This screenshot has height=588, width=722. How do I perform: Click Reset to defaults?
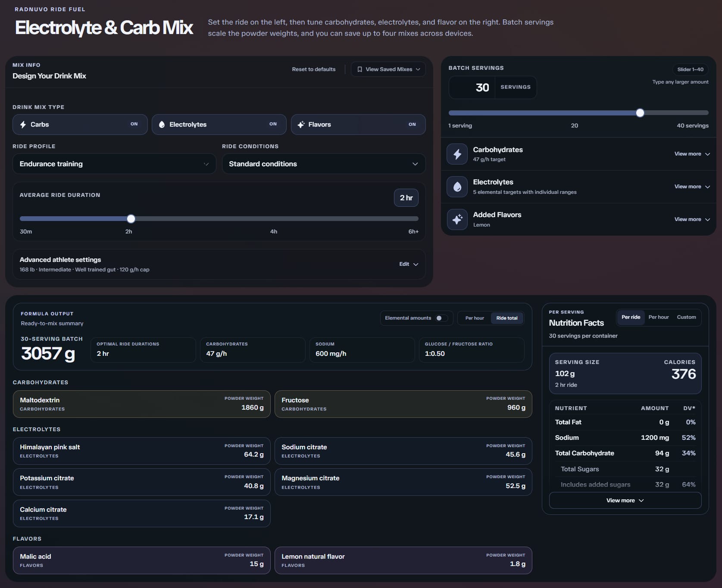(x=313, y=69)
